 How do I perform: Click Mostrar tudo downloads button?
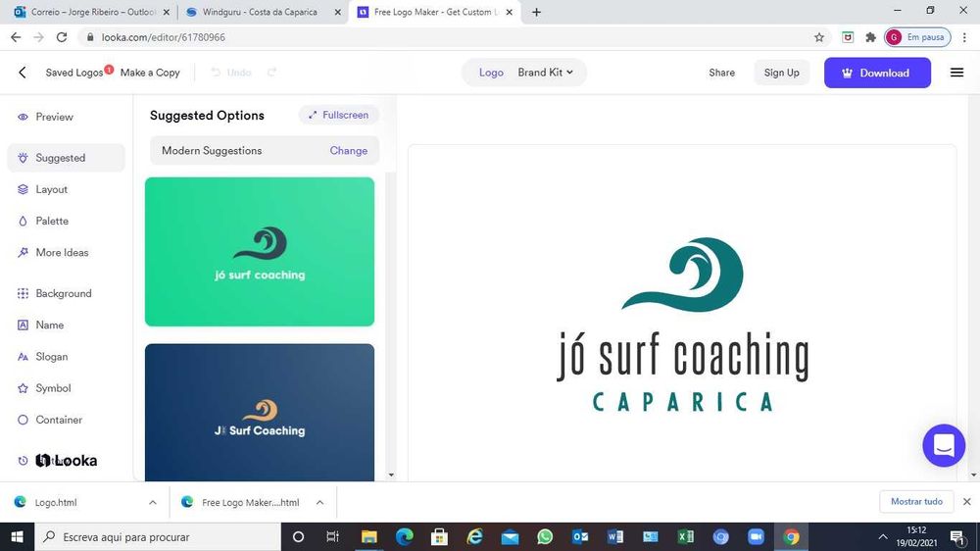pyautogui.click(x=916, y=502)
